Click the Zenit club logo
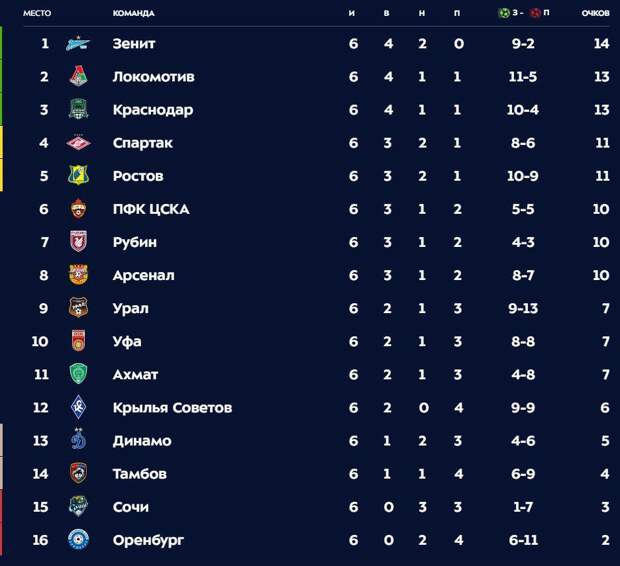 pos(78,44)
